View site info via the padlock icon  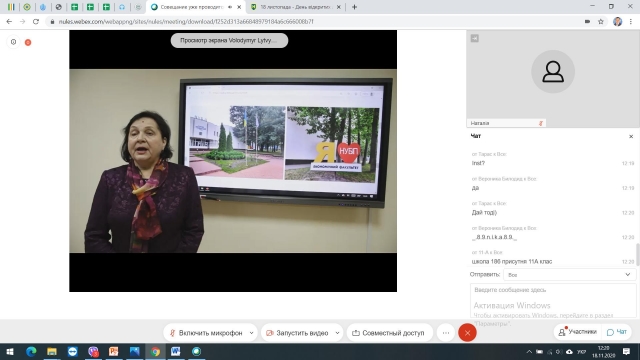pyautogui.click(x=52, y=22)
